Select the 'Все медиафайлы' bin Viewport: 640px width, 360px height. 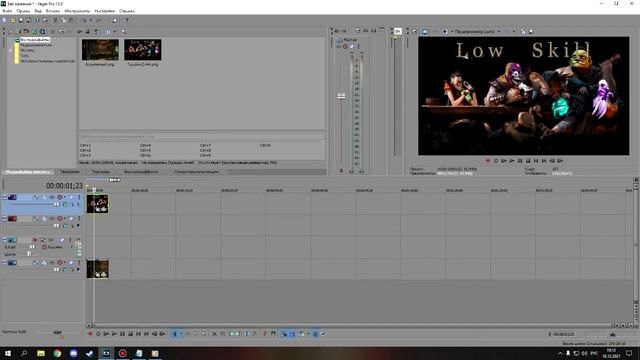click(x=35, y=40)
